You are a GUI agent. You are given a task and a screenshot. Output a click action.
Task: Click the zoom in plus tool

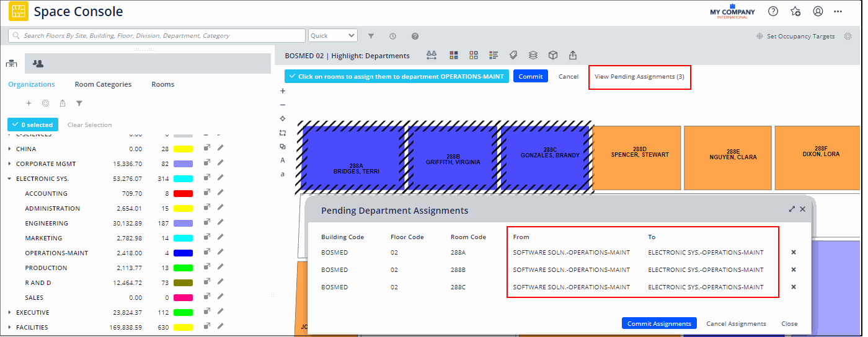click(x=283, y=90)
